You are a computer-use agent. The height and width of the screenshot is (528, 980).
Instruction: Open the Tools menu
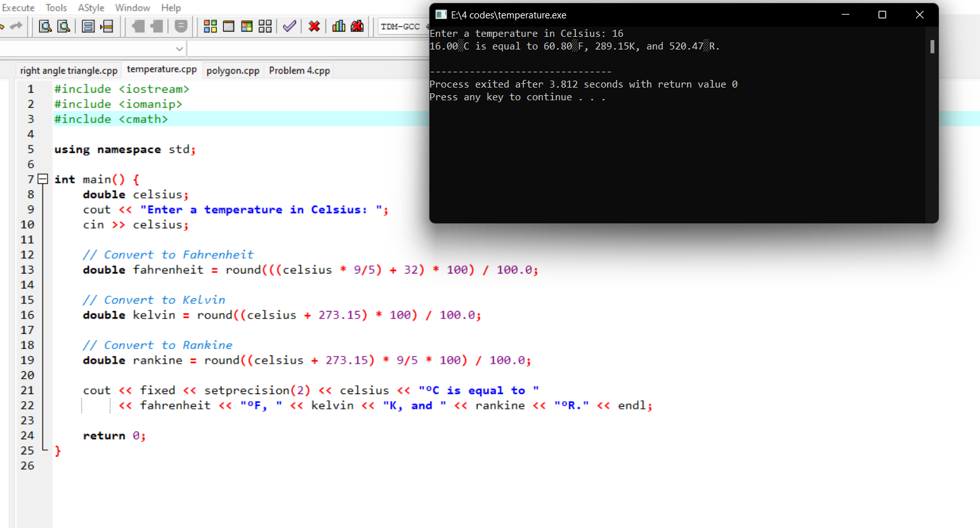click(56, 8)
